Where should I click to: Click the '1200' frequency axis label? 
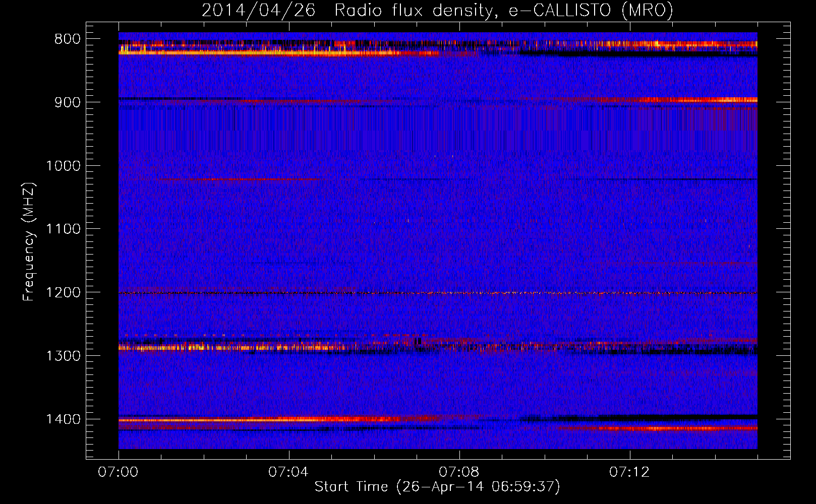[63, 293]
